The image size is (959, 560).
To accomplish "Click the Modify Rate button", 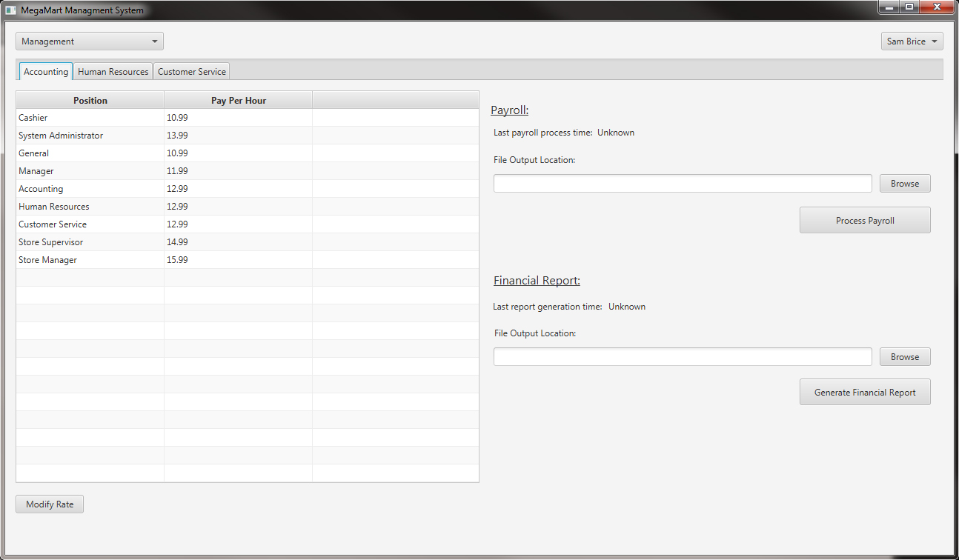I will [x=50, y=504].
